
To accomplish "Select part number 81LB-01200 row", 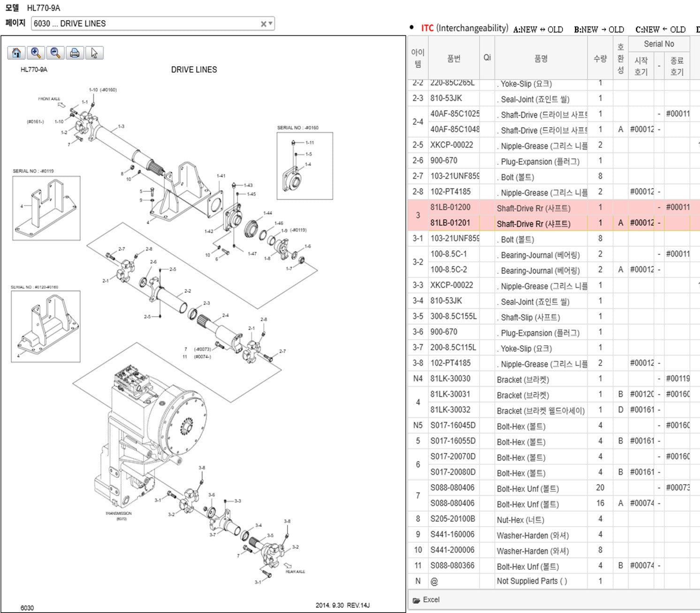I will 450,207.
